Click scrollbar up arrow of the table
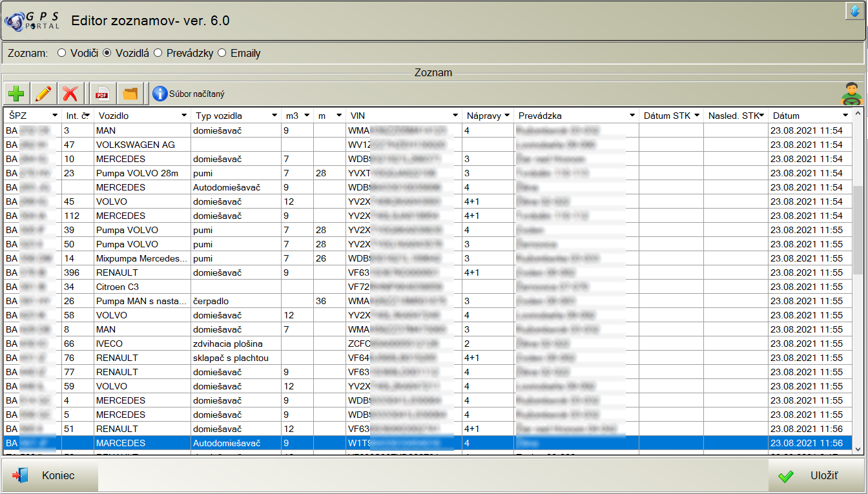 tap(858, 114)
